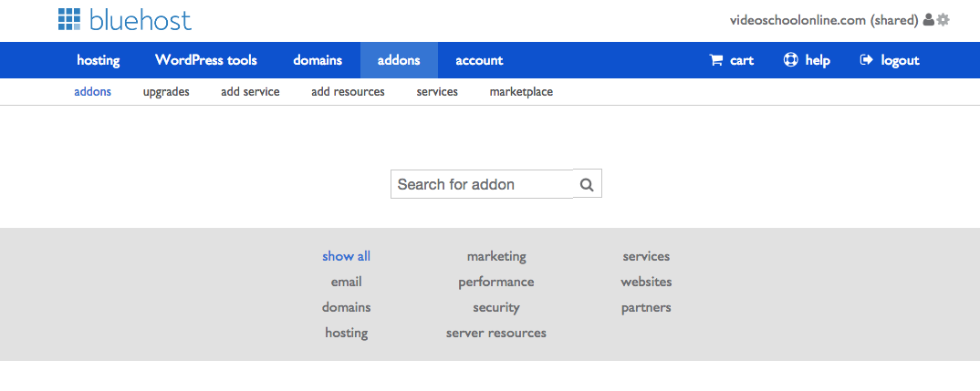The width and height of the screenshot is (980, 391).
Task: Open the add service sub-navigation item
Action: tap(250, 92)
